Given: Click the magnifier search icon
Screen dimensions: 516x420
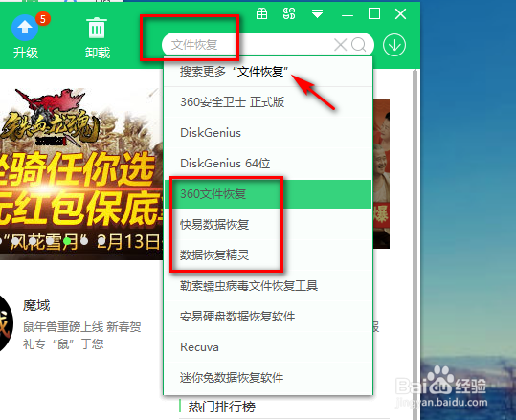Looking at the screenshot, I should click(x=358, y=44).
